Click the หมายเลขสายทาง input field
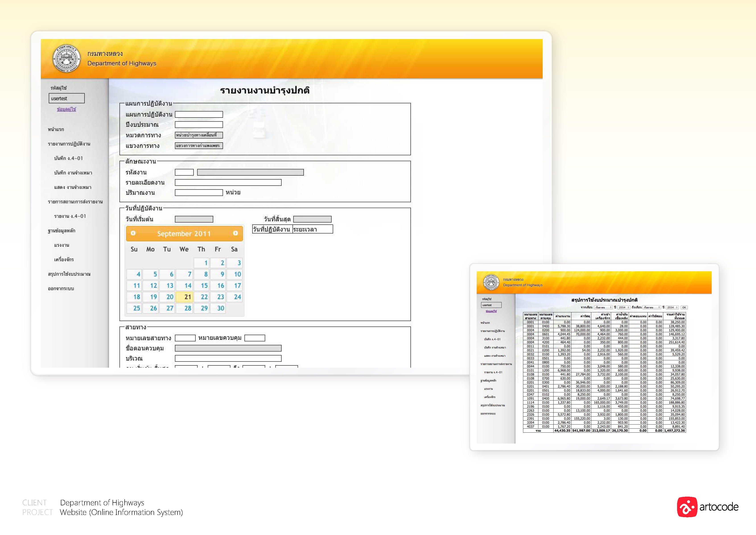 point(185,338)
